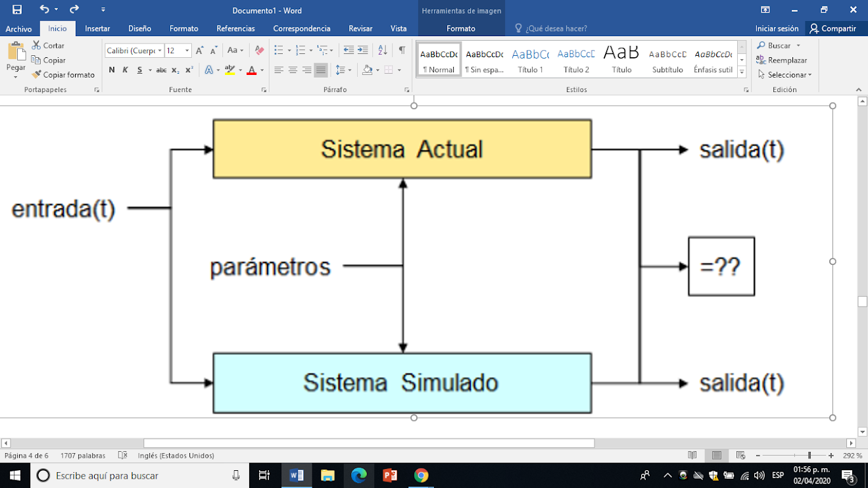Click the Copiar formato paintbrush icon
This screenshot has height=488, width=868.
36,74
